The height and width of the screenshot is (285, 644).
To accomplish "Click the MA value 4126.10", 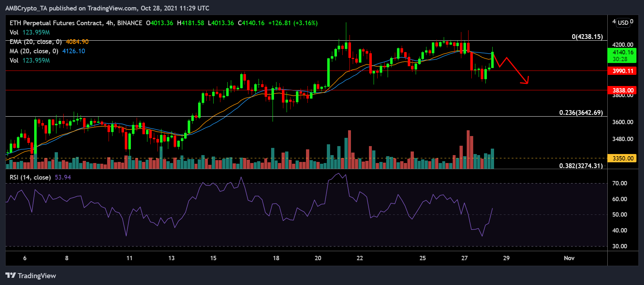I will (x=74, y=51).
